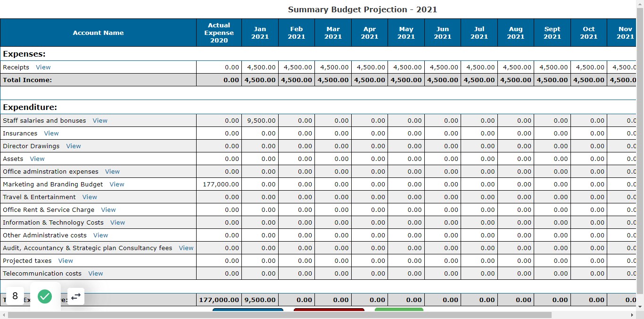Click the Expenditure: section heading
This screenshot has width=644, height=319.
pos(30,107)
